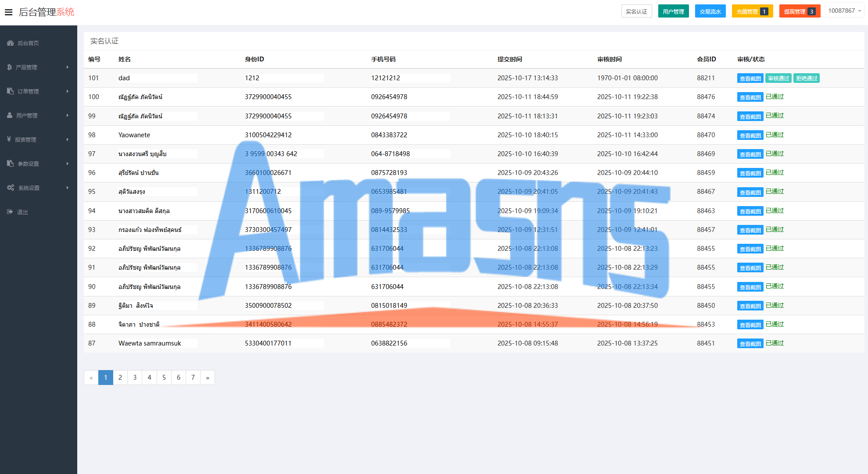Go to pagination page 3
This screenshot has height=474, width=868.
pyautogui.click(x=135, y=378)
